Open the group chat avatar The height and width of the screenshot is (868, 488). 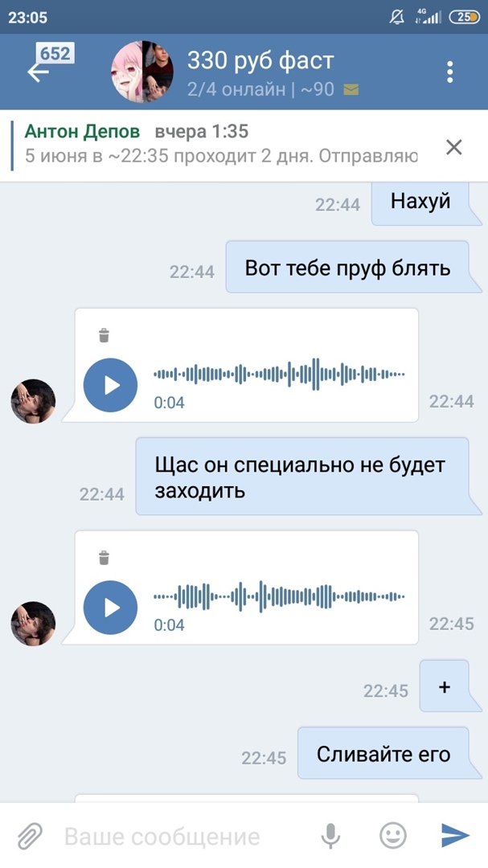coord(142,72)
